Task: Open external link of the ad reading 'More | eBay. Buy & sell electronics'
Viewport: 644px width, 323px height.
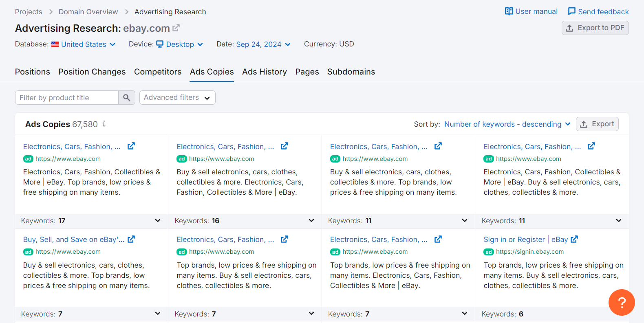Action: 591,146
